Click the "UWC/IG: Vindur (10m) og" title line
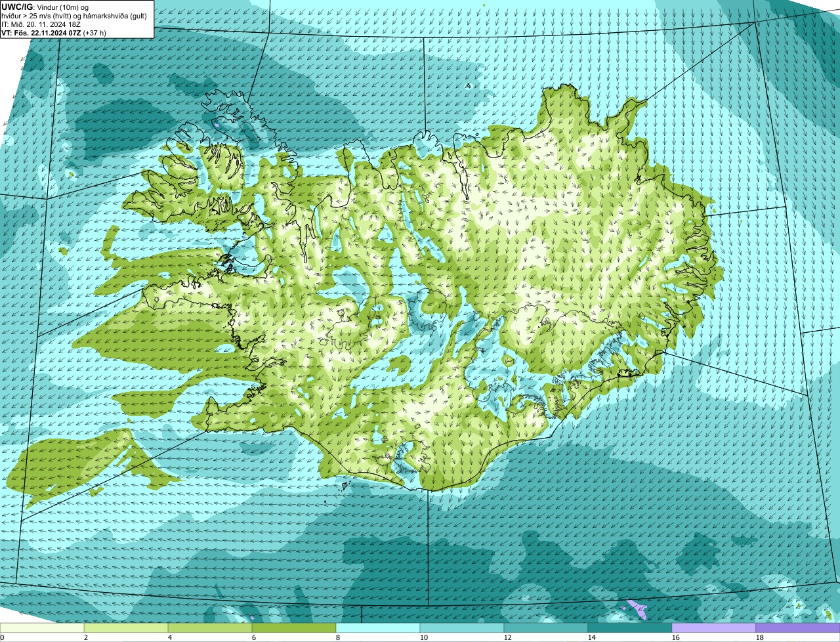This screenshot has height=642, width=840. (45, 7)
